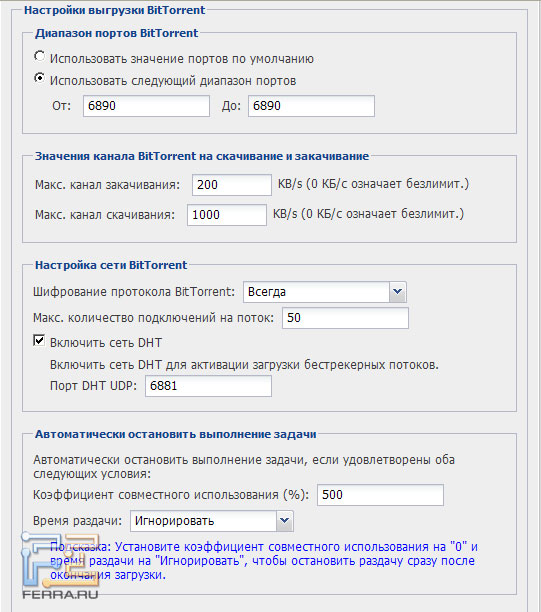Click the DHT UDP port field with 6881
This screenshot has width=541, height=612.
pos(208,386)
